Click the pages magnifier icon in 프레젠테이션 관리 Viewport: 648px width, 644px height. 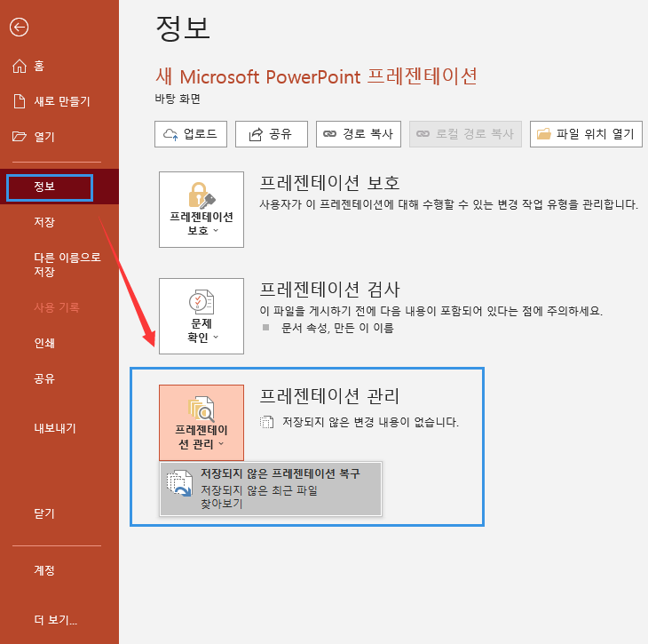click(202, 409)
